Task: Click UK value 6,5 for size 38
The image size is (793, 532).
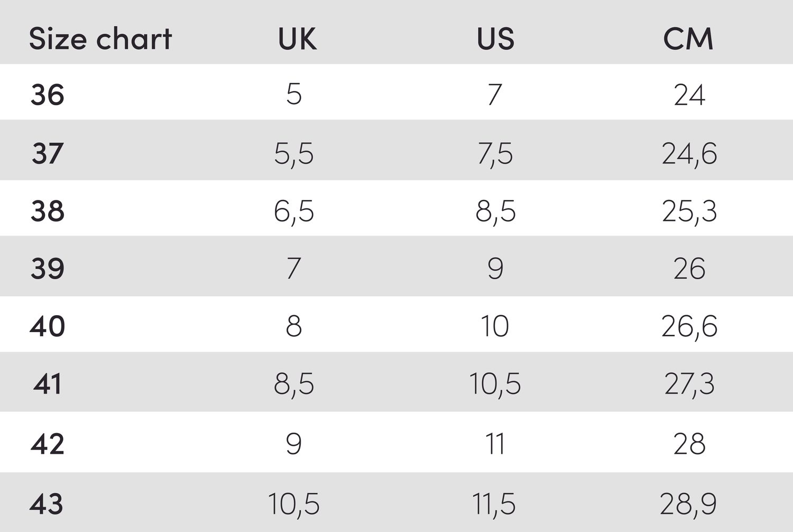Action: click(294, 211)
